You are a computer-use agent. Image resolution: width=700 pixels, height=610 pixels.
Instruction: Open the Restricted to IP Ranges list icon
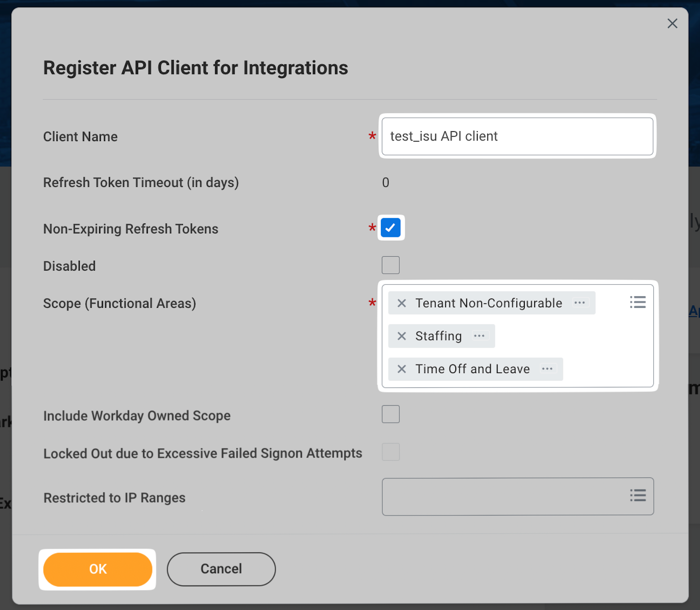[637, 495]
